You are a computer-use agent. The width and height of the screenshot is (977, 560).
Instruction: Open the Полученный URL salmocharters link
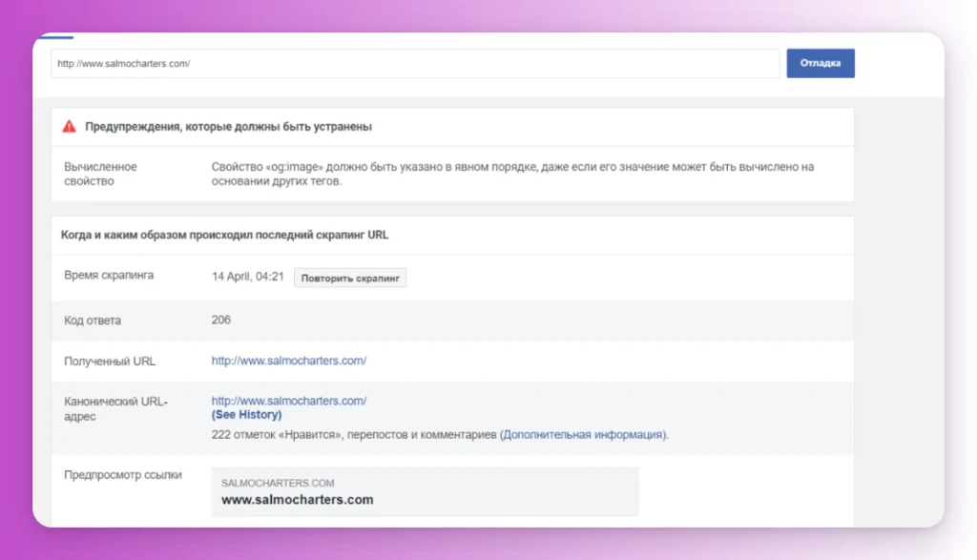coord(288,361)
